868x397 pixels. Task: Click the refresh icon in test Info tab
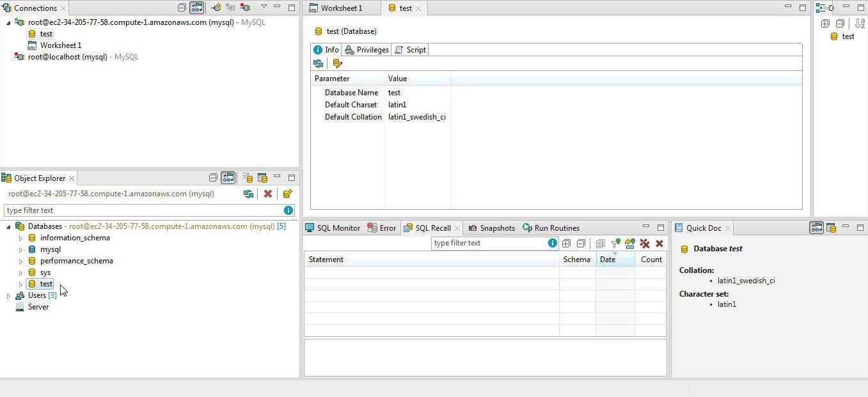[x=318, y=63]
